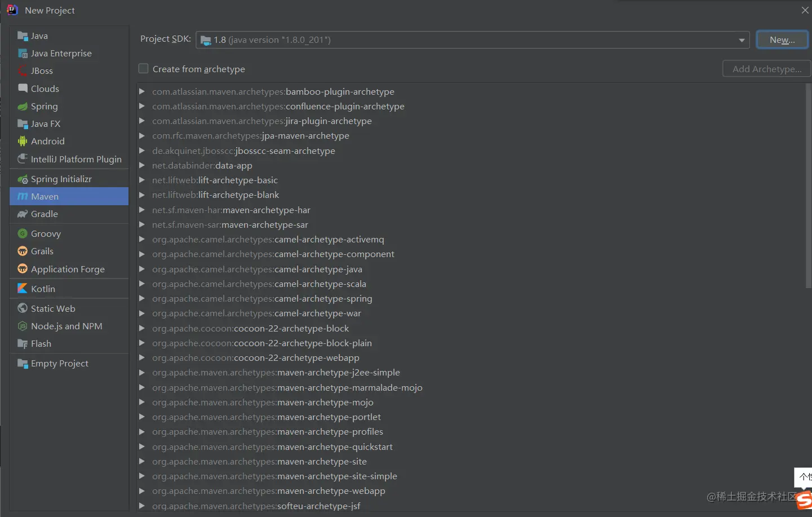812x517 pixels.
Task: Click the Java Enterprise icon
Action: coord(23,54)
